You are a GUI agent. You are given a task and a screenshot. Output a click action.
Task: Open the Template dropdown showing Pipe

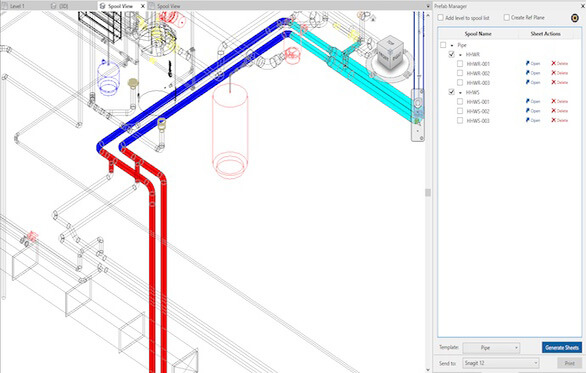click(x=491, y=348)
